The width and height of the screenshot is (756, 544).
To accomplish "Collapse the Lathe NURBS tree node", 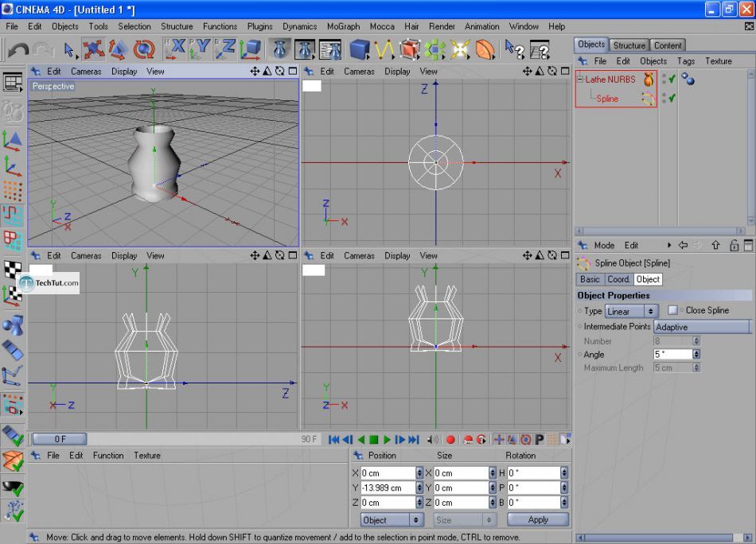I will click(x=580, y=79).
